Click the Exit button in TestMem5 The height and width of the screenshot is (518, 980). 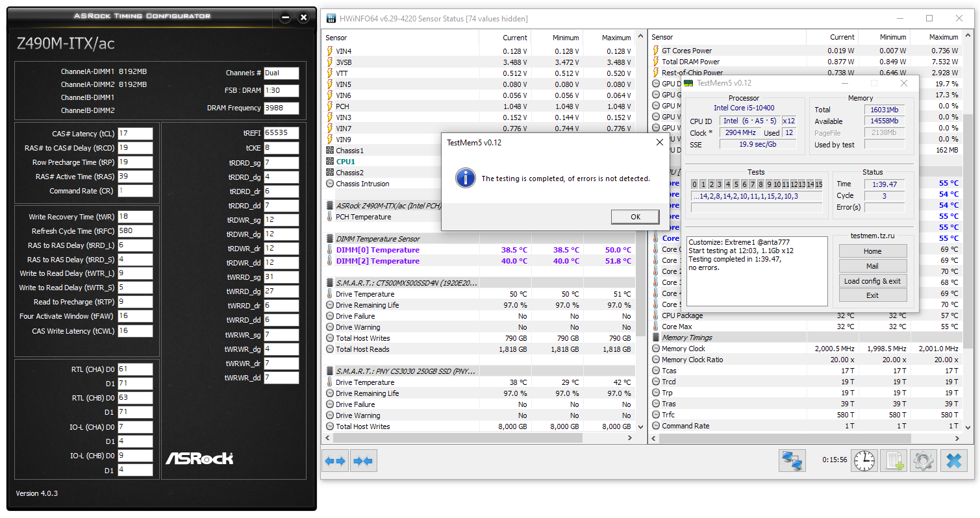[872, 295]
